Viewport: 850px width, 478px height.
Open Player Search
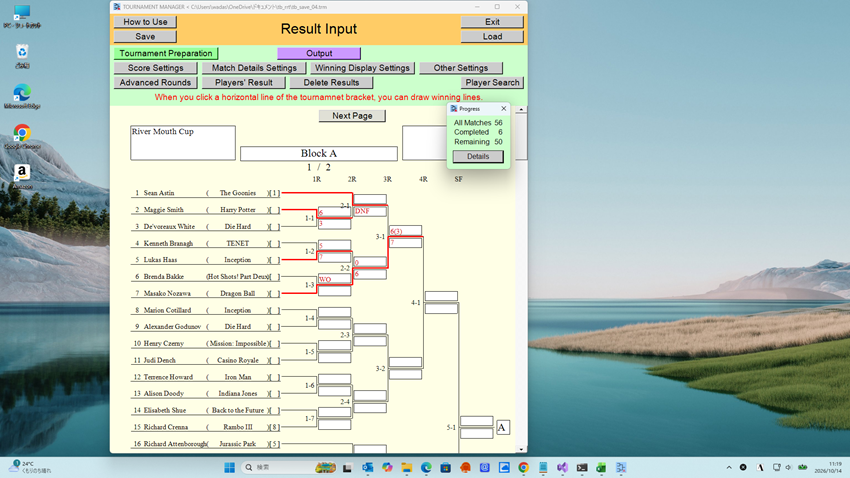pyautogui.click(x=492, y=82)
